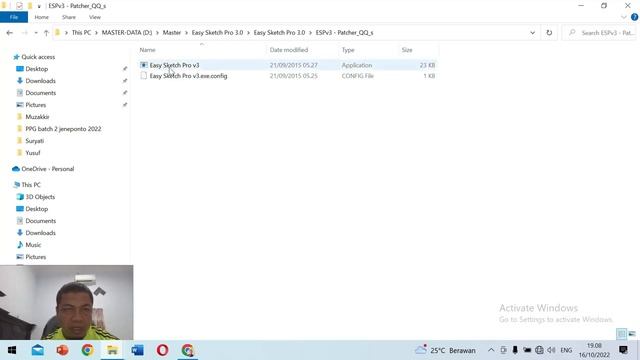Image resolution: width=640 pixels, height=360 pixels.
Task: Open the Share ribbon tab
Action: pyautogui.click(x=69, y=17)
